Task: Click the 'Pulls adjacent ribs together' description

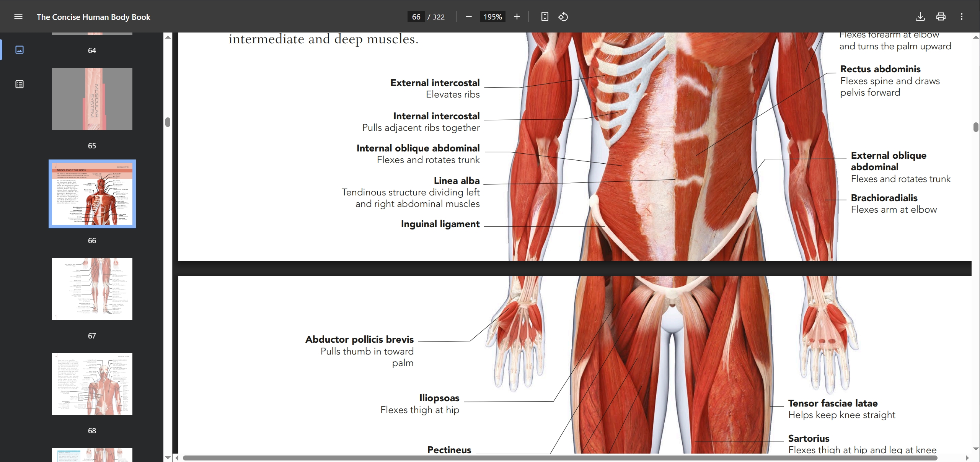Action: click(421, 128)
